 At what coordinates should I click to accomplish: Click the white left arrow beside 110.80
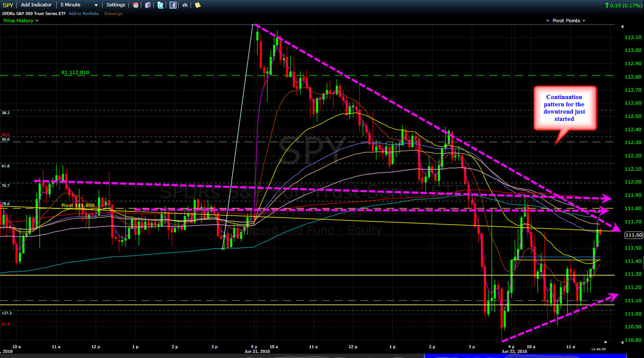coord(622,342)
